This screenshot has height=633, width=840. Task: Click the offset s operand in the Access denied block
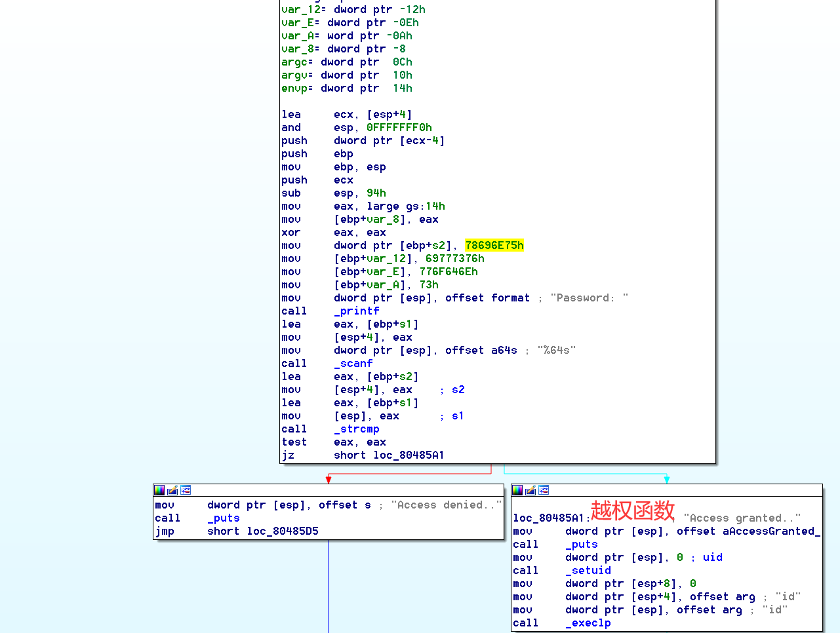[345, 505]
